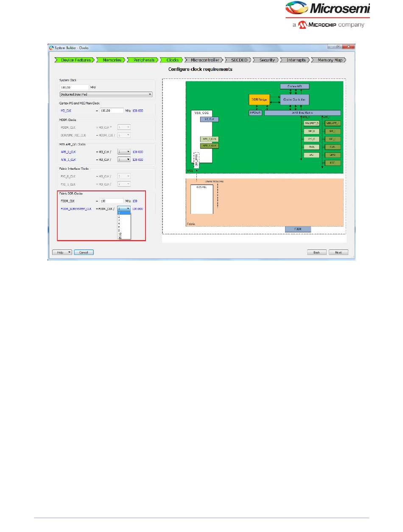Click the APB_1_CLK label text
This screenshot has height=532, width=403.
69,160
